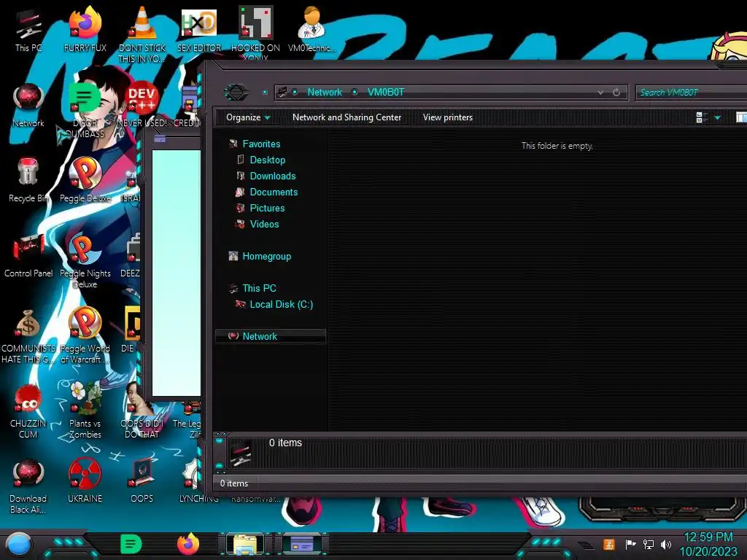The width and height of the screenshot is (747, 560).
Task: Open view options dropdown arrow
Action: click(x=718, y=117)
